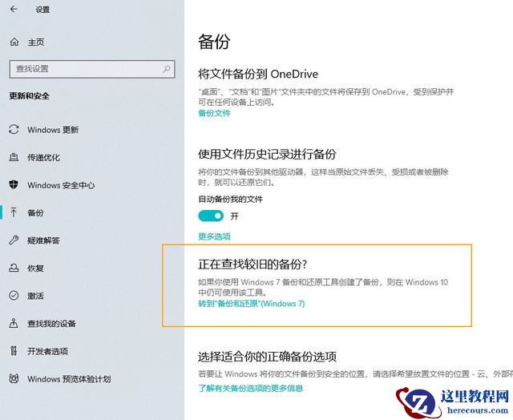Click the 备份 page title
The image size is (513, 420).
click(214, 42)
